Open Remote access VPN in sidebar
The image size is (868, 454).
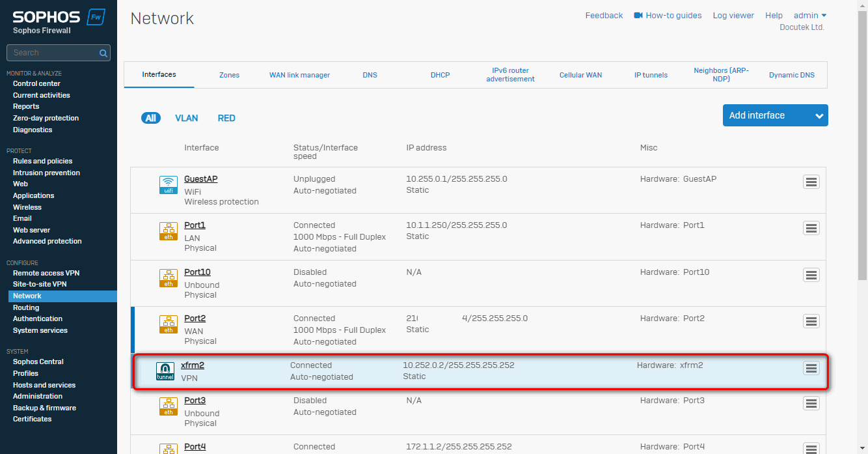pos(46,273)
